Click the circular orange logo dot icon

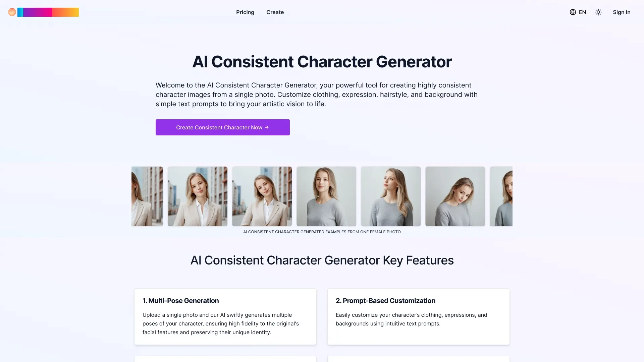[12, 12]
